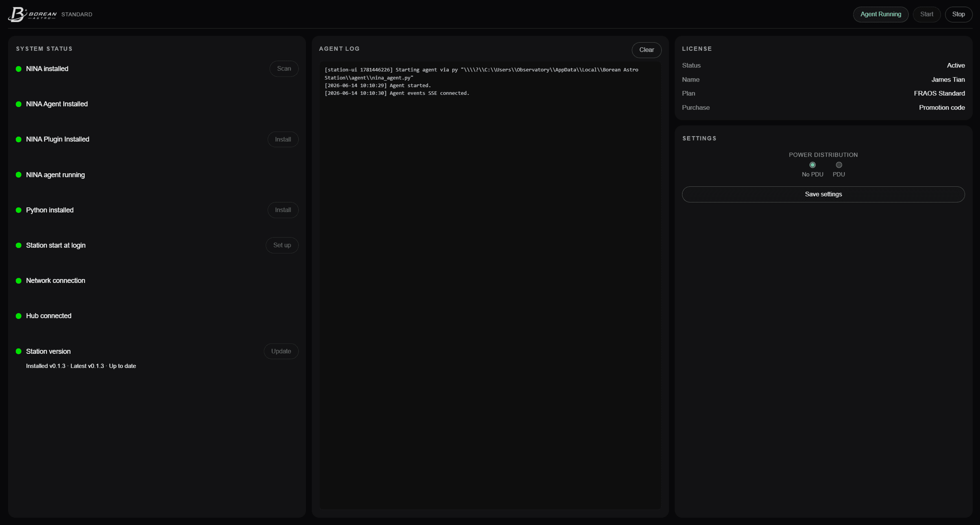Click Install next to Python installed

pos(283,210)
